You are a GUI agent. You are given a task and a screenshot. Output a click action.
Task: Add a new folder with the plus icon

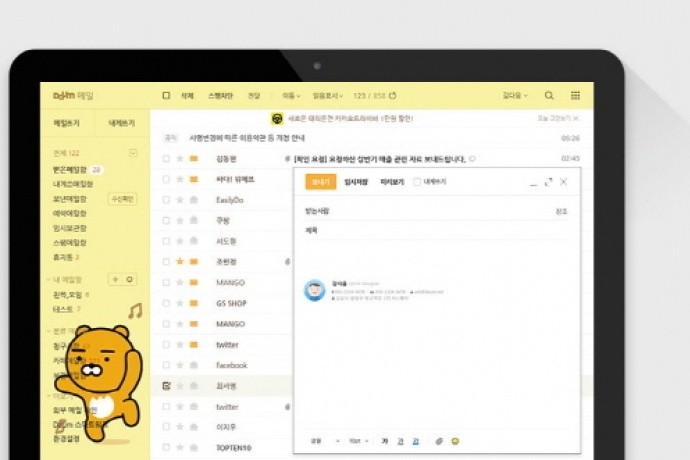click(115, 279)
